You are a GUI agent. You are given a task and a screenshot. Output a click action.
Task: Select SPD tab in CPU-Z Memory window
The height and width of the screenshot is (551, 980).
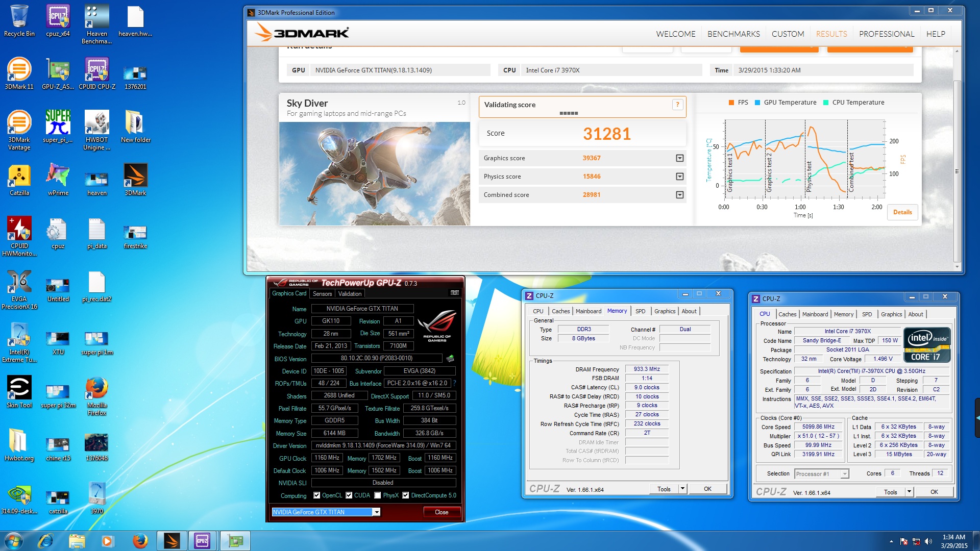pos(640,311)
